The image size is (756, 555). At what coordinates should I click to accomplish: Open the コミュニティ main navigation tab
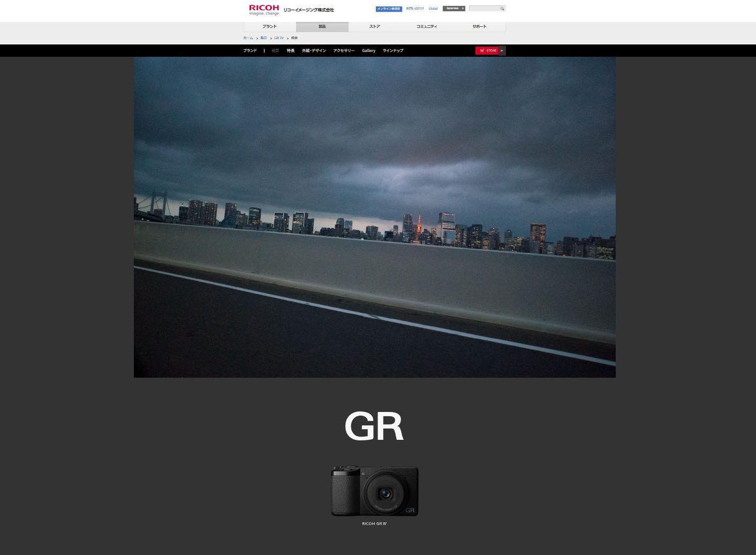[427, 27]
